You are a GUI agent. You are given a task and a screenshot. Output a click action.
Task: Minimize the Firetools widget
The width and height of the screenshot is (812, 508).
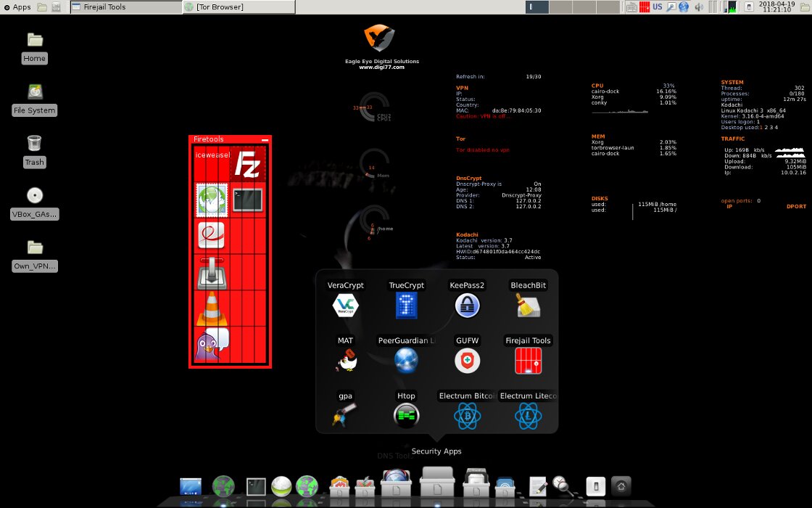coord(265,139)
